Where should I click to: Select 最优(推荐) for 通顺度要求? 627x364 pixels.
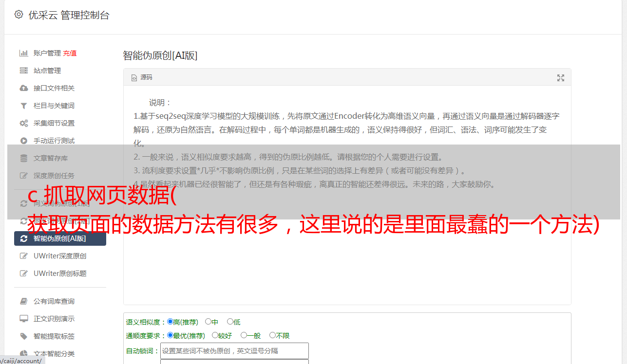click(x=170, y=335)
